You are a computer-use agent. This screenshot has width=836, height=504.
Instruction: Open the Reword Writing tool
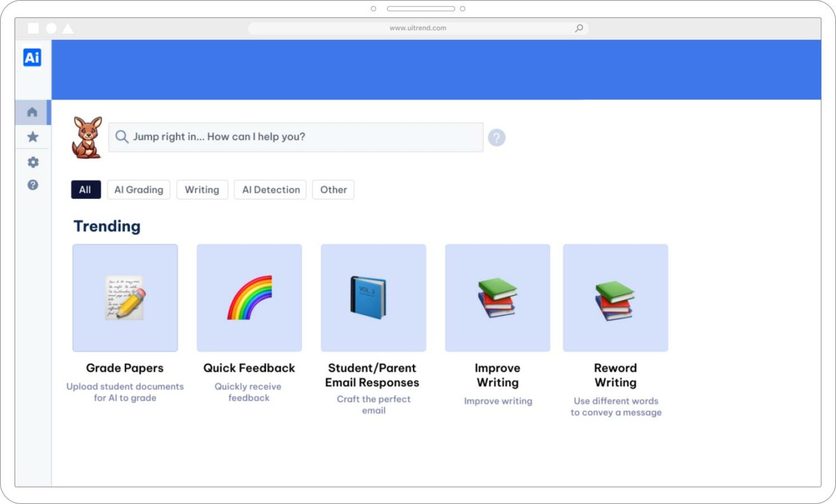(615, 298)
